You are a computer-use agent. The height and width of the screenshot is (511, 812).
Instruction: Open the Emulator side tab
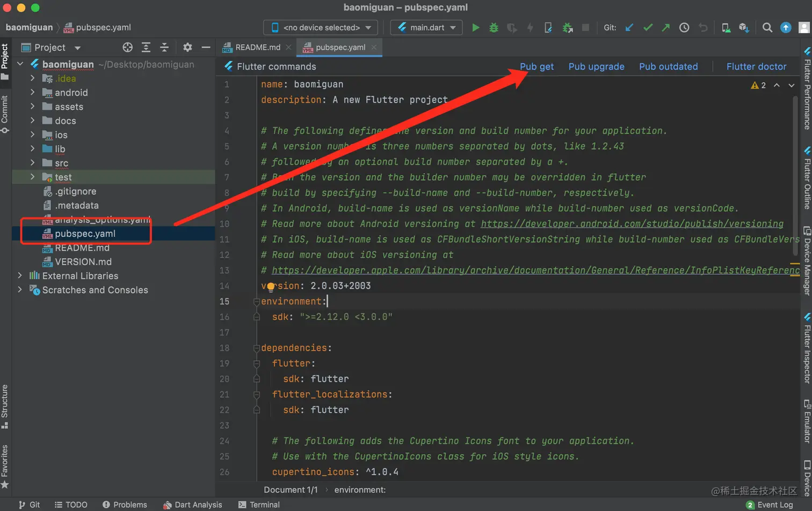click(807, 421)
